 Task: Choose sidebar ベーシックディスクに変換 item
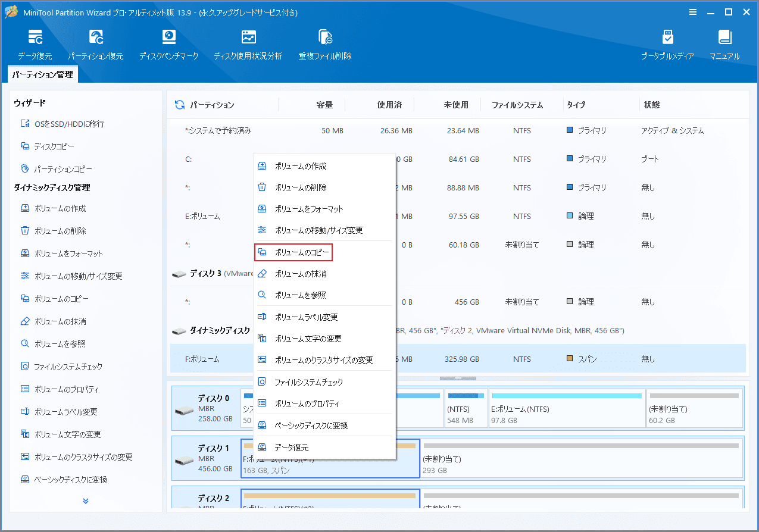64,480
